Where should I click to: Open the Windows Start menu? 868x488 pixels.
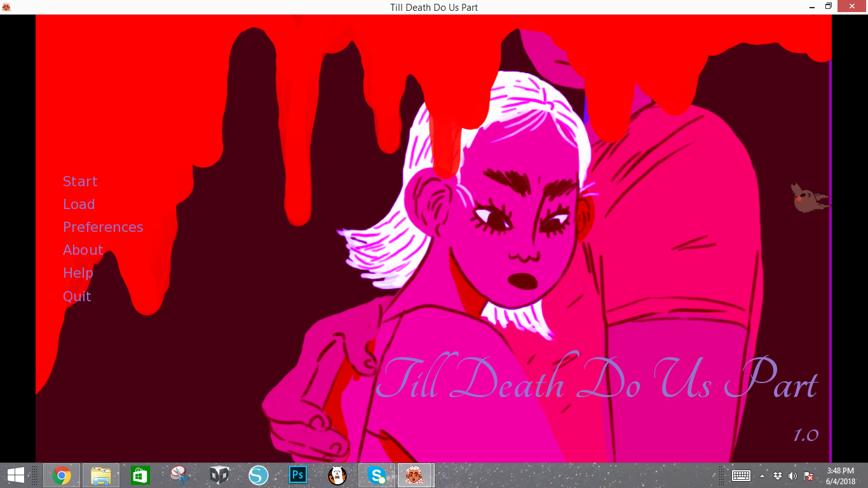(15, 475)
